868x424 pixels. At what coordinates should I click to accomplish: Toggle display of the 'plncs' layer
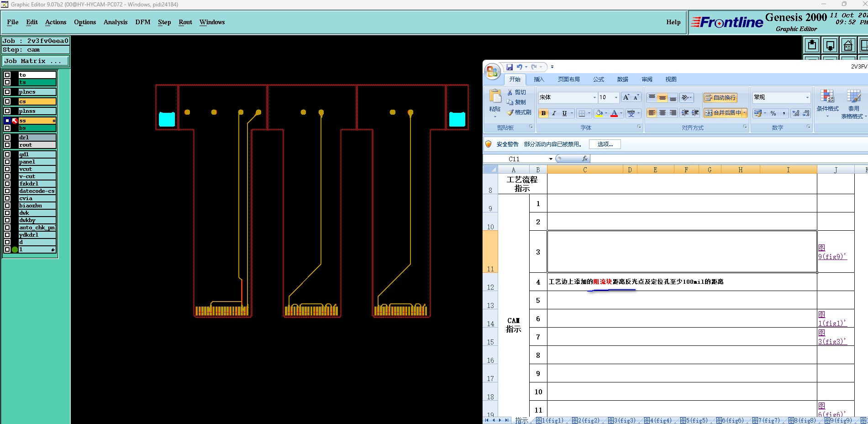pos(7,92)
